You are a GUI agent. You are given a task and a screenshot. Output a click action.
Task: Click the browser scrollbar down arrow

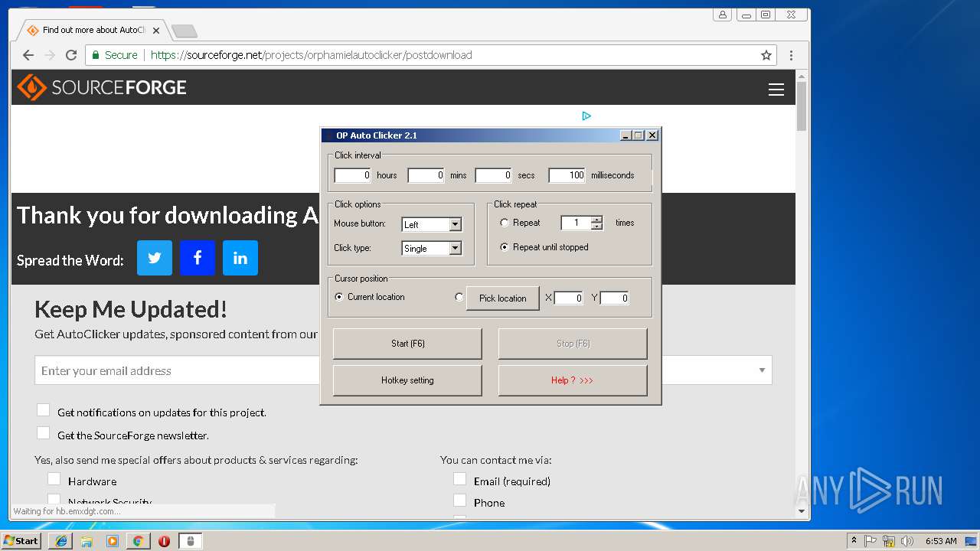[x=802, y=511]
